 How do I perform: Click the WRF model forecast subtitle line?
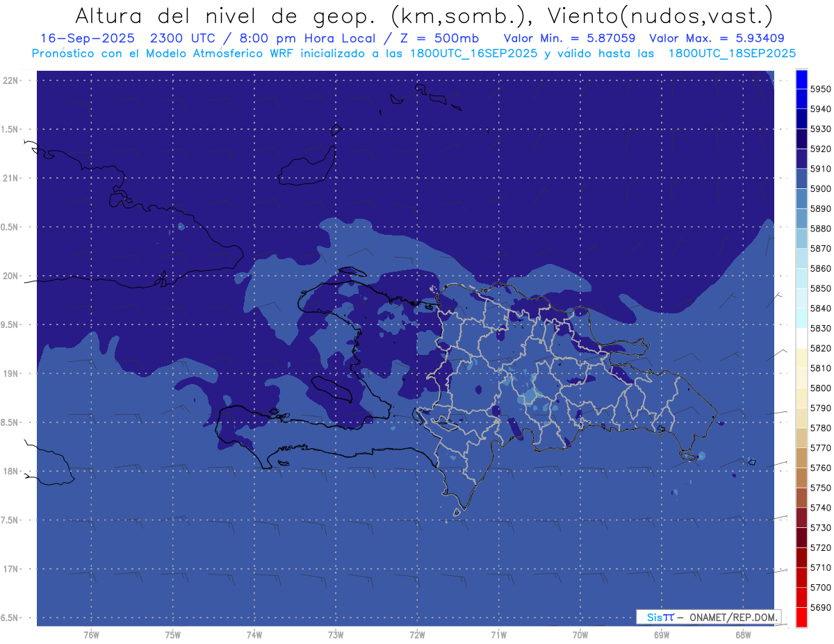click(x=414, y=53)
